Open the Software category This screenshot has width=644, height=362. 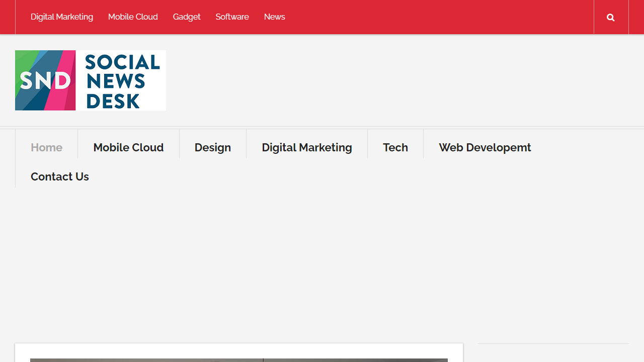point(232,17)
